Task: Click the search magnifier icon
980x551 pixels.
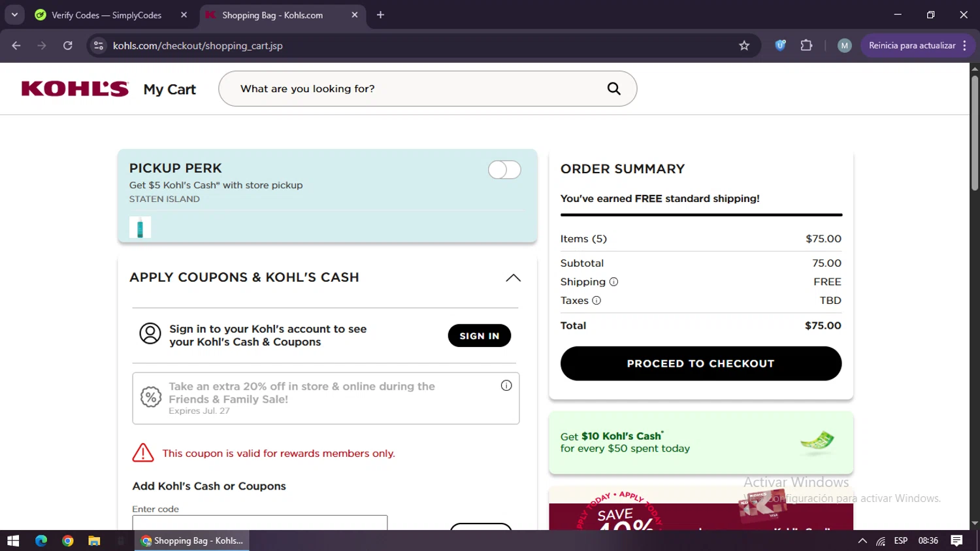Action: [x=613, y=89]
